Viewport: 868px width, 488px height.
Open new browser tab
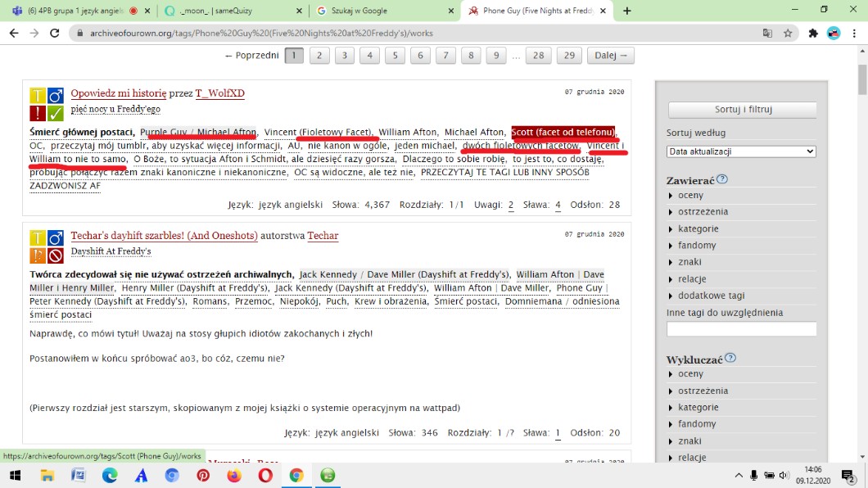[627, 11]
